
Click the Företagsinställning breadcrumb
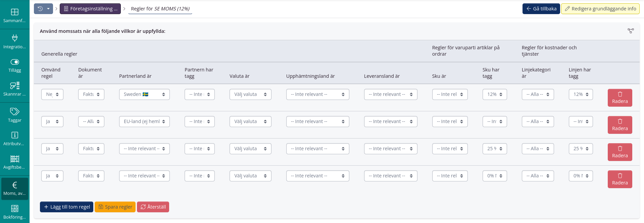[x=90, y=9]
